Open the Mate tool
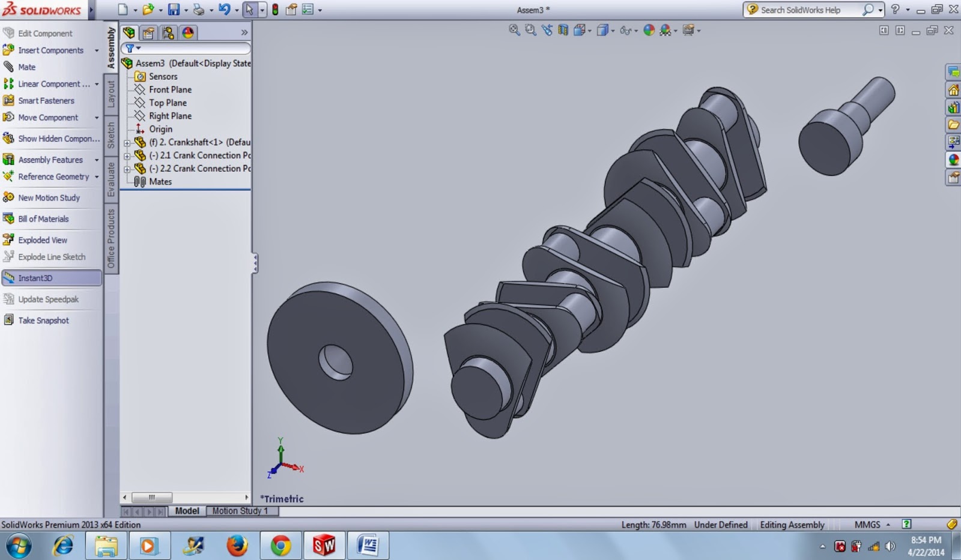961x560 pixels. (19, 67)
